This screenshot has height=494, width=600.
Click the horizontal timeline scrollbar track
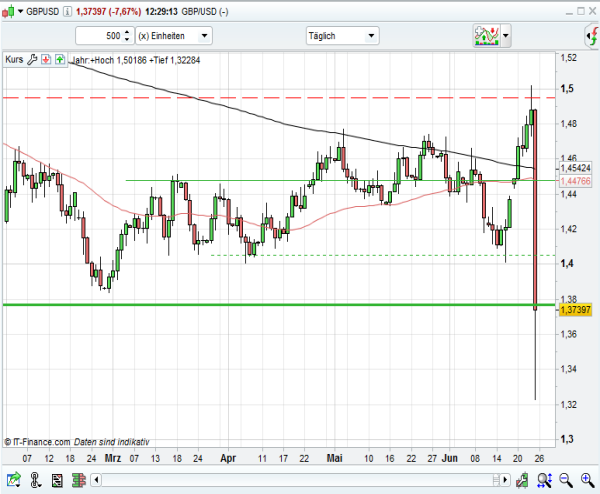pyautogui.click(x=301, y=479)
